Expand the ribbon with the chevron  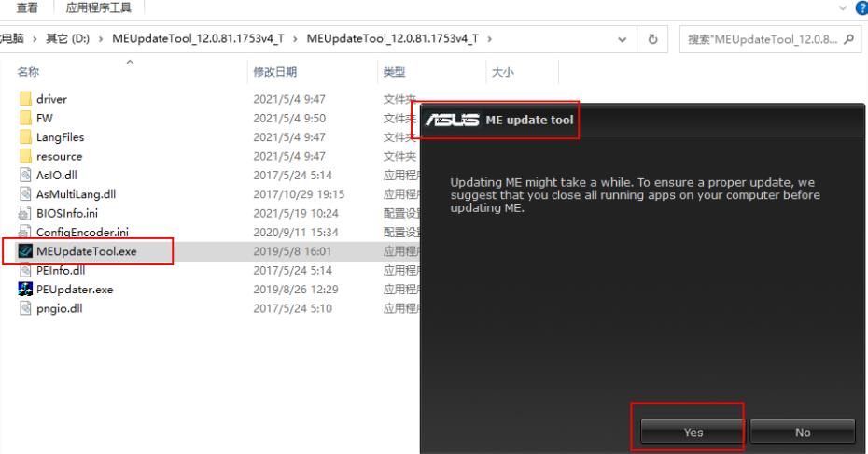(843, 7)
